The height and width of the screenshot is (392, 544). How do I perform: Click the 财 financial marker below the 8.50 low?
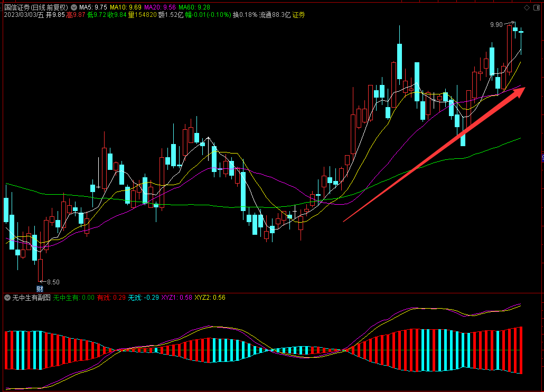[40, 289]
